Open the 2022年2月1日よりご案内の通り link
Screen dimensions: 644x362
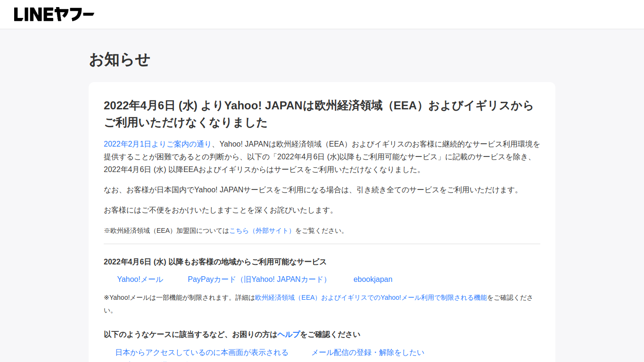coord(157,144)
